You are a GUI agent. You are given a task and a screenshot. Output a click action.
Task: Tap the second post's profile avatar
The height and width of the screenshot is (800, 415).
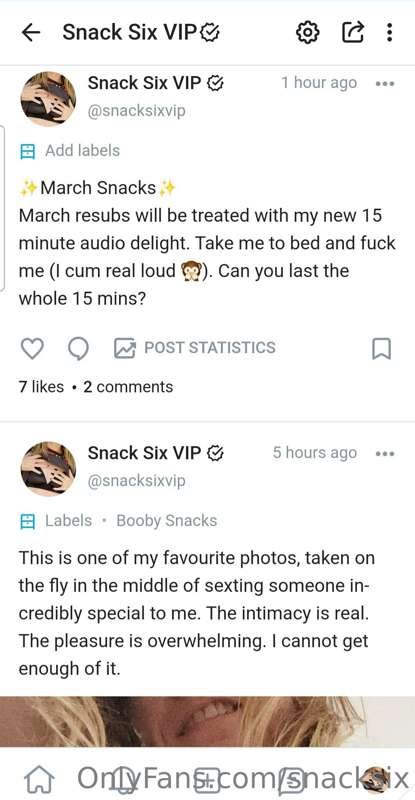pyautogui.click(x=48, y=469)
